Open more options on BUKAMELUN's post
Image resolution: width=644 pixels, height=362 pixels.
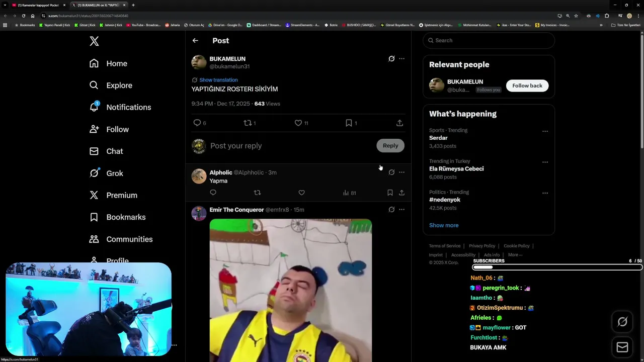coord(401,59)
